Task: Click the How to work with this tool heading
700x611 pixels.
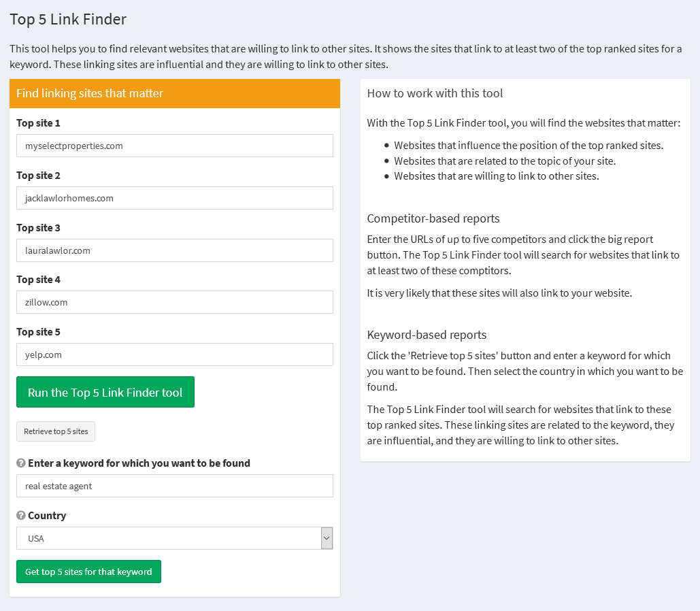Action: 435,93
